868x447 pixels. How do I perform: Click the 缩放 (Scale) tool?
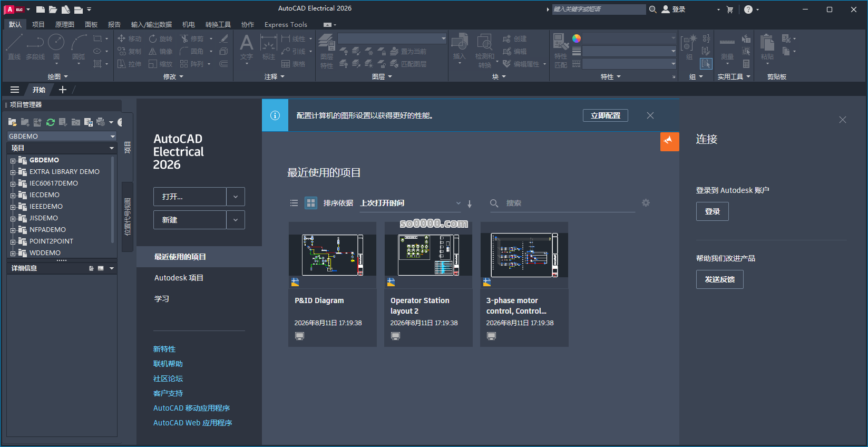coord(161,64)
